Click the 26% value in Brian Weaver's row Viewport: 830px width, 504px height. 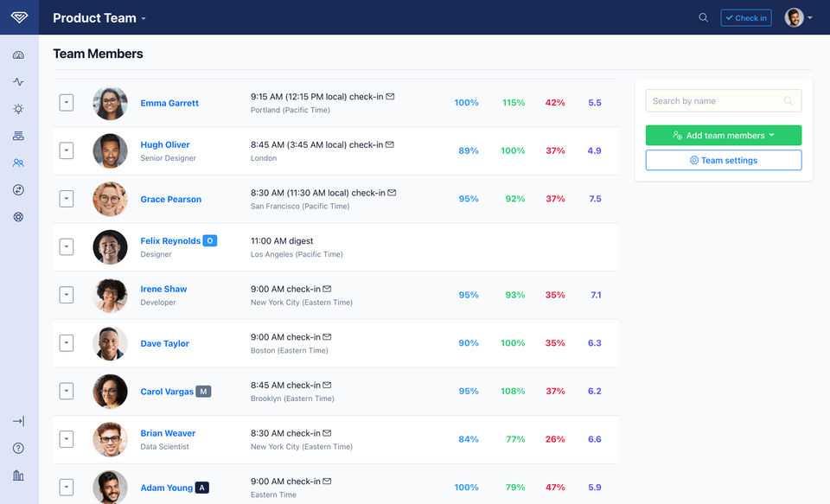point(555,439)
